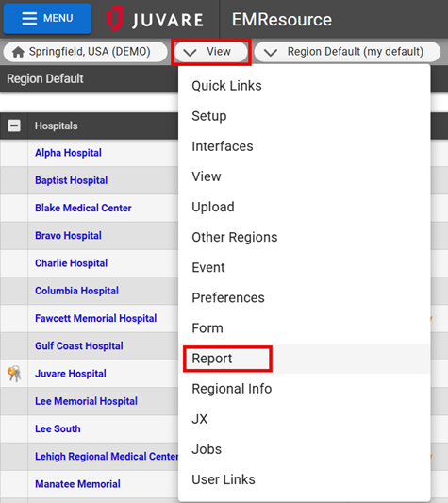Open the Lee Memorial Hospital link
This screenshot has width=448, height=503.
click(86, 401)
